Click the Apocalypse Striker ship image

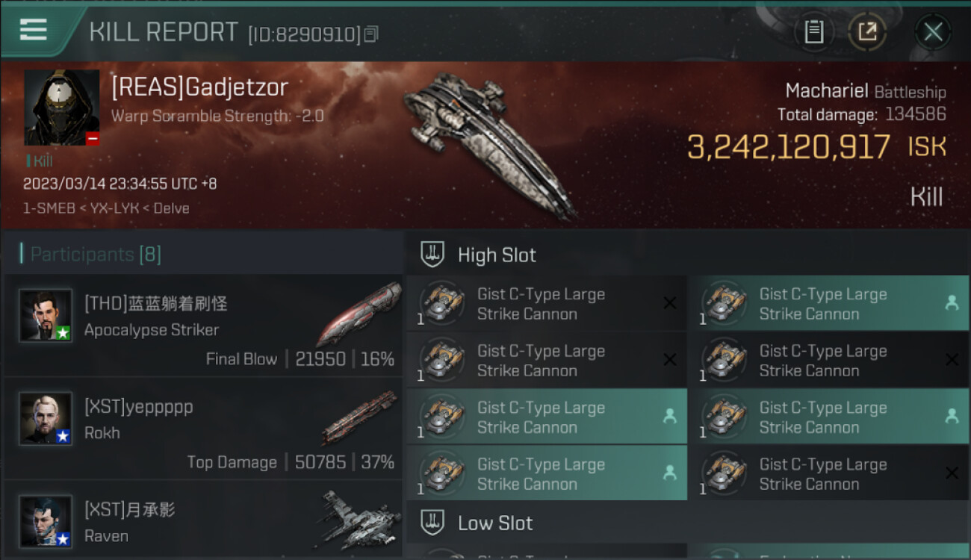click(359, 314)
